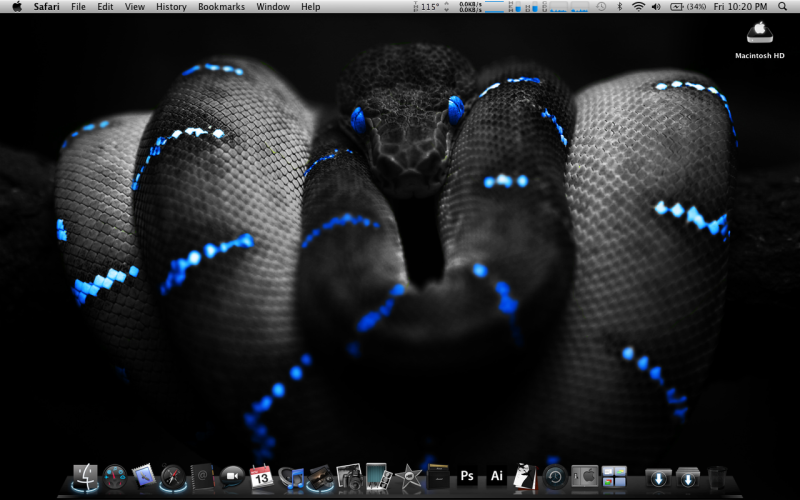This screenshot has width=800, height=500.
Task: Click the network speed 0.0KB/s indicator
Action: coord(470,7)
